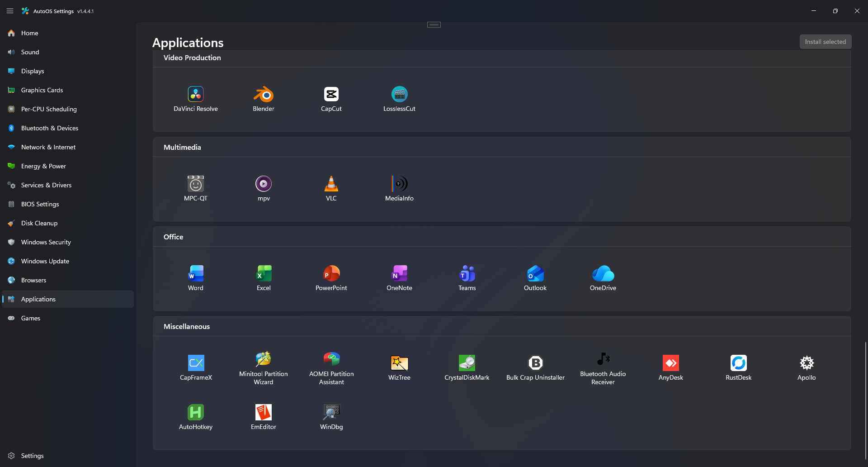Viewport: 868px width, 467px height.
Task: Open Network & Internet settings
Action: (x=68, y=147)
